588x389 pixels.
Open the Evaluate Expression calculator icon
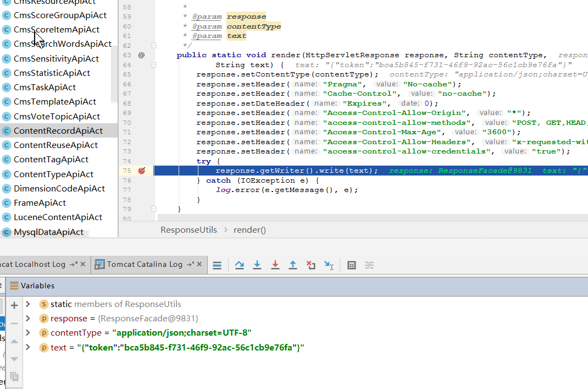[352, 265]
